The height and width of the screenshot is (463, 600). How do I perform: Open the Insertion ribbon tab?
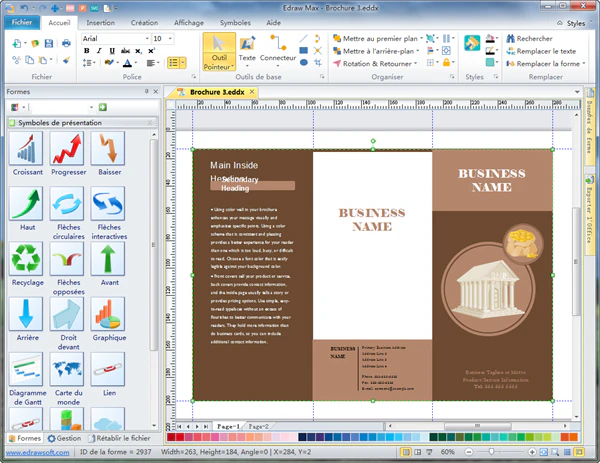pyautogui.click(x=100, y=23)
